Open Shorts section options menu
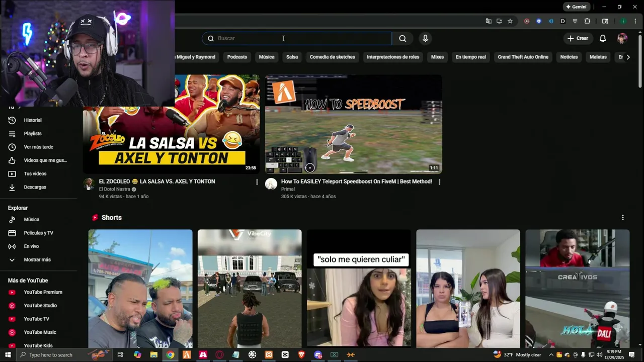Screen dimensions: 644x362 pyautogui.click(x=623, y=218)
